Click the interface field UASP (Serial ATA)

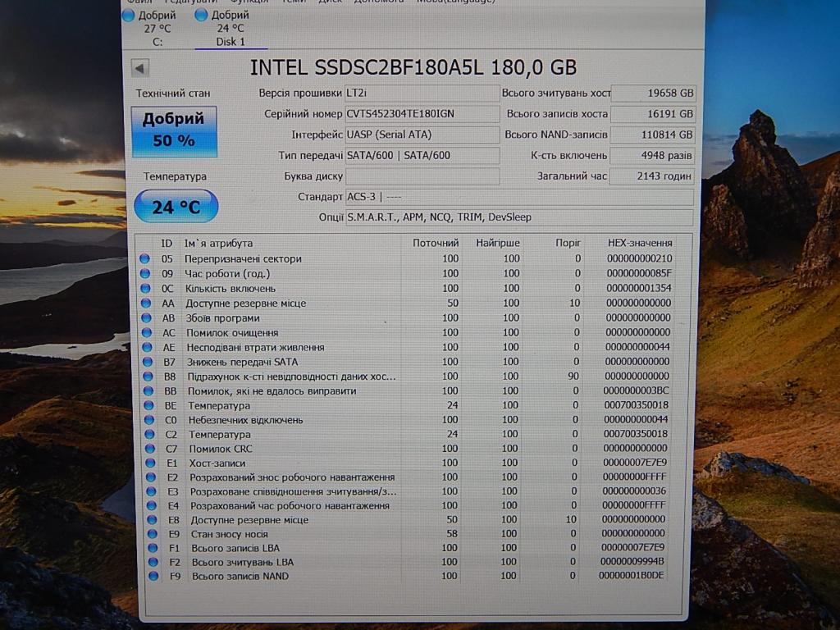[422, 135]
